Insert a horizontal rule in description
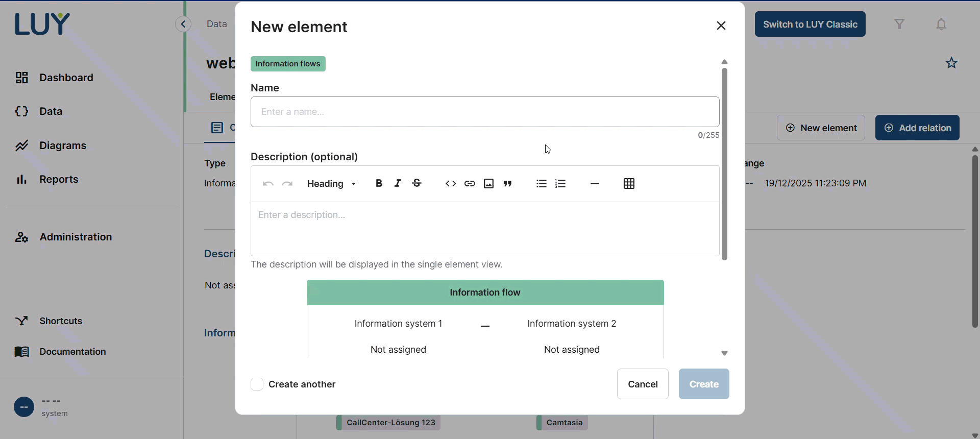This screenshot has width=980, height=439. point(595,184)
